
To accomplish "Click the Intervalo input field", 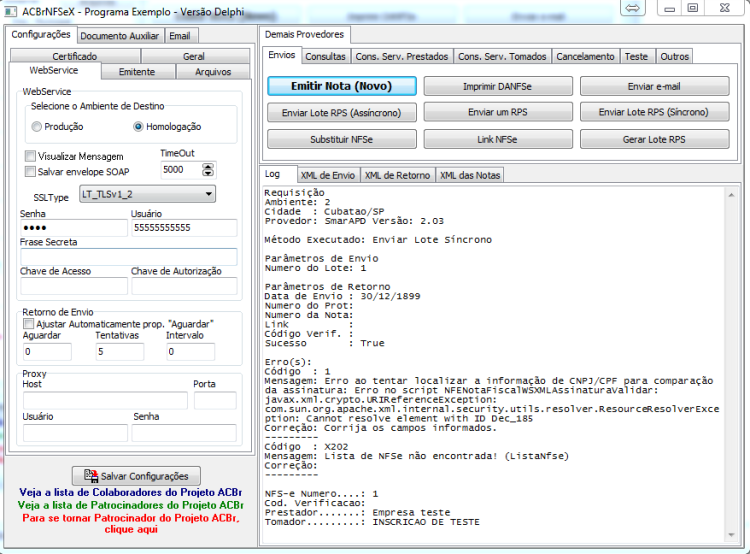I will coord(190,352).
